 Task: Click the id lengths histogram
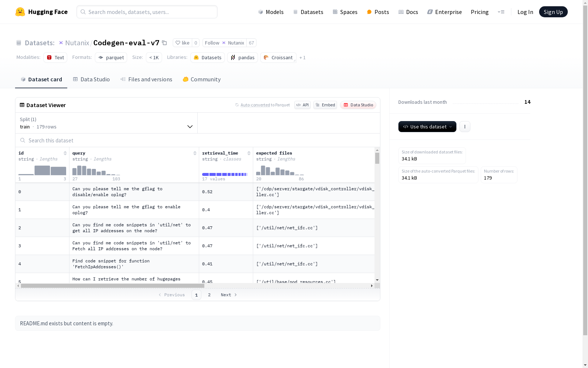(x=42, y=170)
